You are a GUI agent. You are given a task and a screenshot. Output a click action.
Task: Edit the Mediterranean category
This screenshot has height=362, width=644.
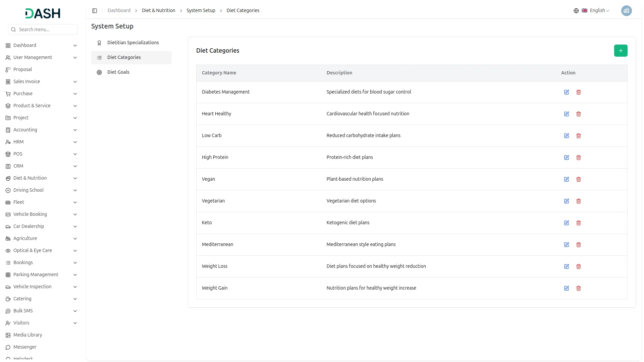[x=567, y=245]
